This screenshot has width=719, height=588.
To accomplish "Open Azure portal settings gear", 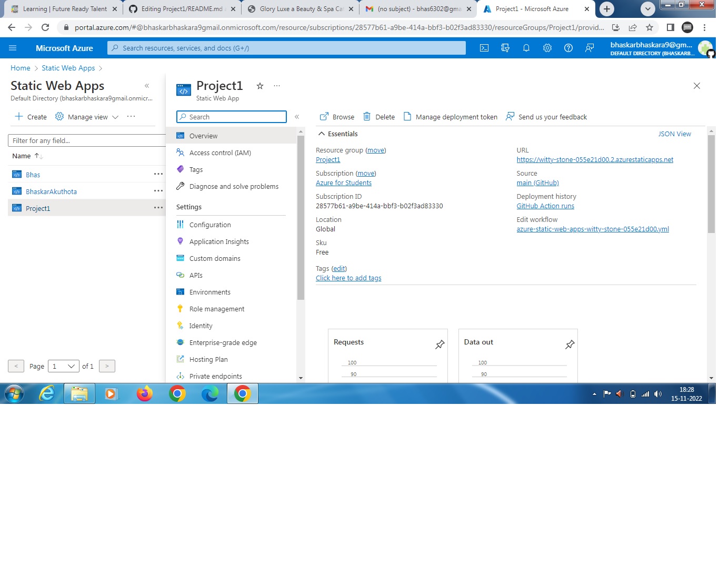I will [x=547, y=48].
